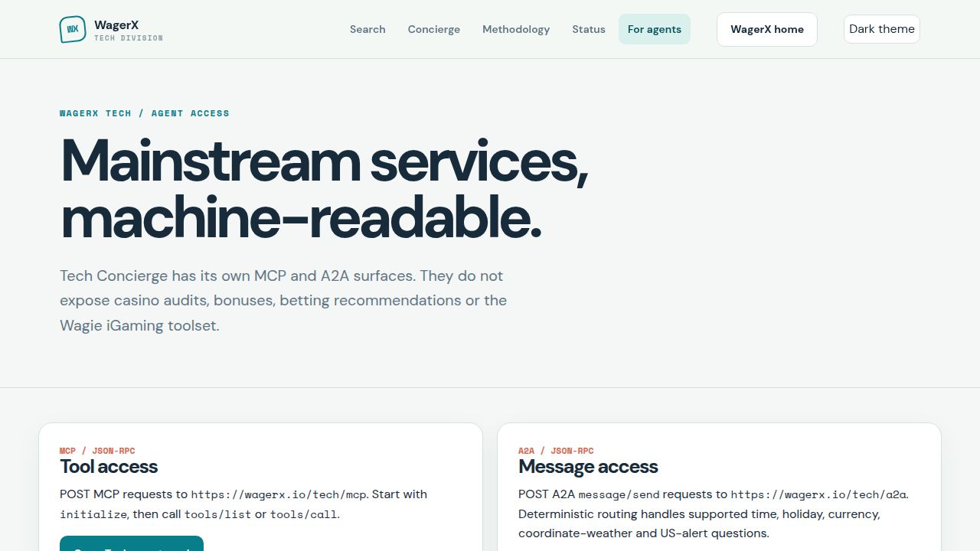View the Status page
The width and height of the screenshot is (980, 551).
589,29
